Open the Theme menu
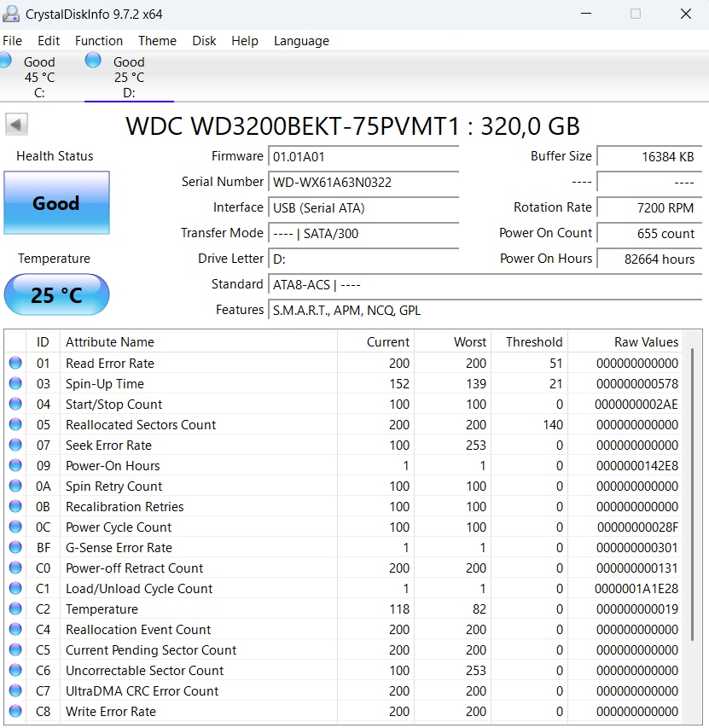Screen dimensions: 709x728 pos(157,40)
